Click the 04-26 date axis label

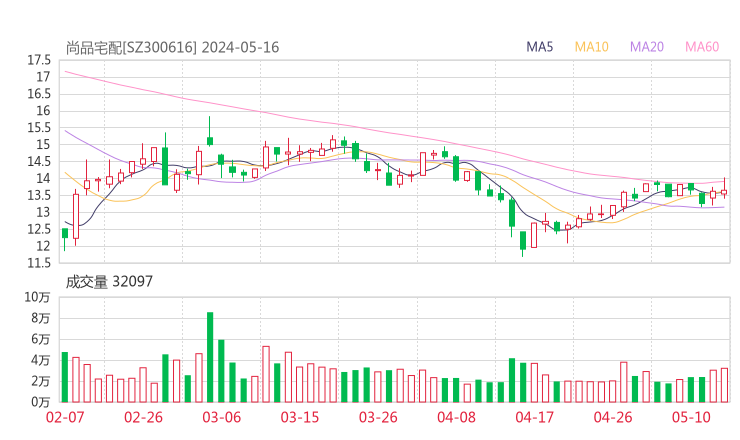click(613, 417)
